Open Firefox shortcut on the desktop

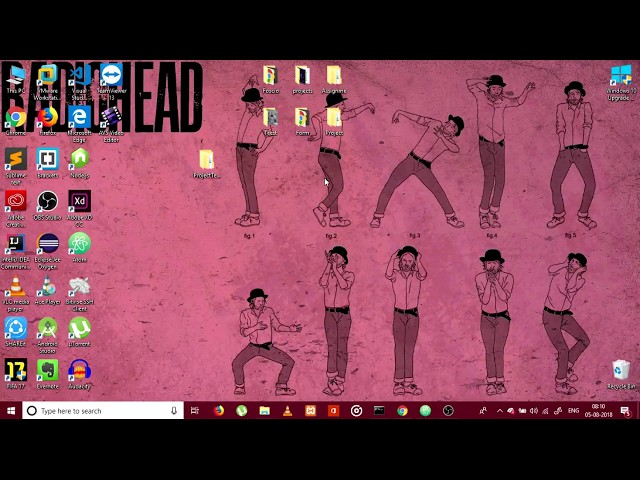[47, 121]
